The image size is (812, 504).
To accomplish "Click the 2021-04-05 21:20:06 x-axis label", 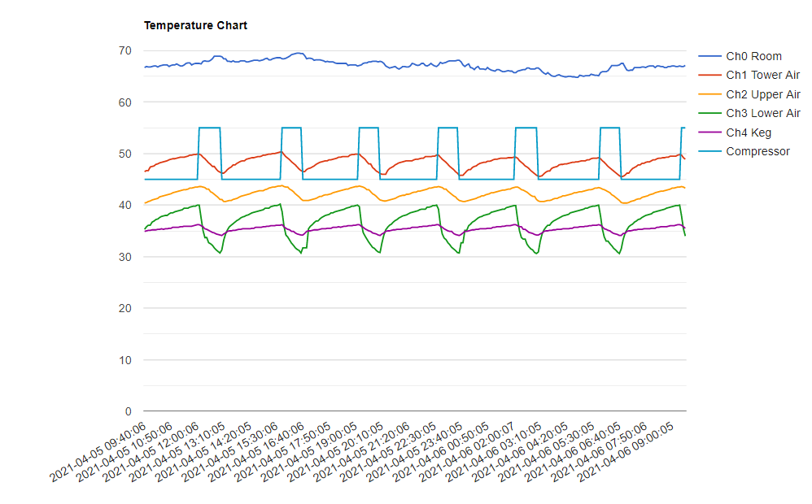I will click(362, 452).
